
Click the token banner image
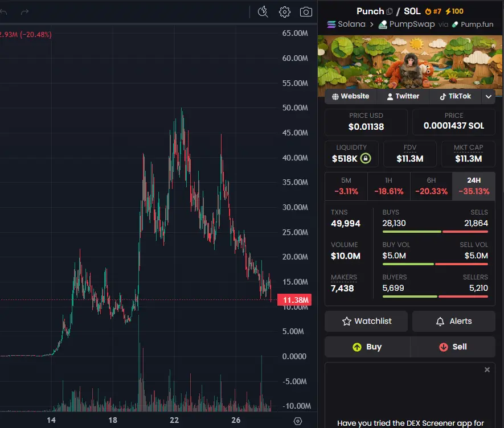[x=410, y=61]
